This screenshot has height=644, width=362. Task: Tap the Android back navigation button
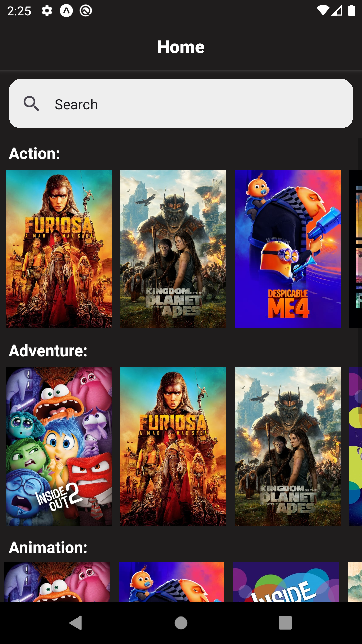[76, 623]
